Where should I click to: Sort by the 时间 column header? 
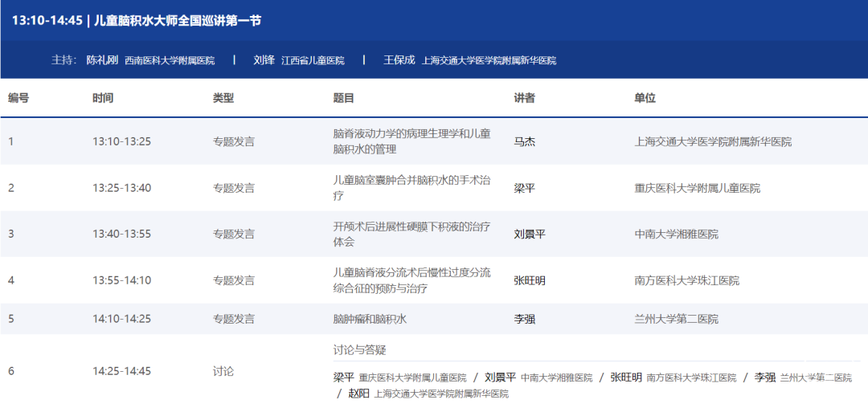(x=103, y=98)
